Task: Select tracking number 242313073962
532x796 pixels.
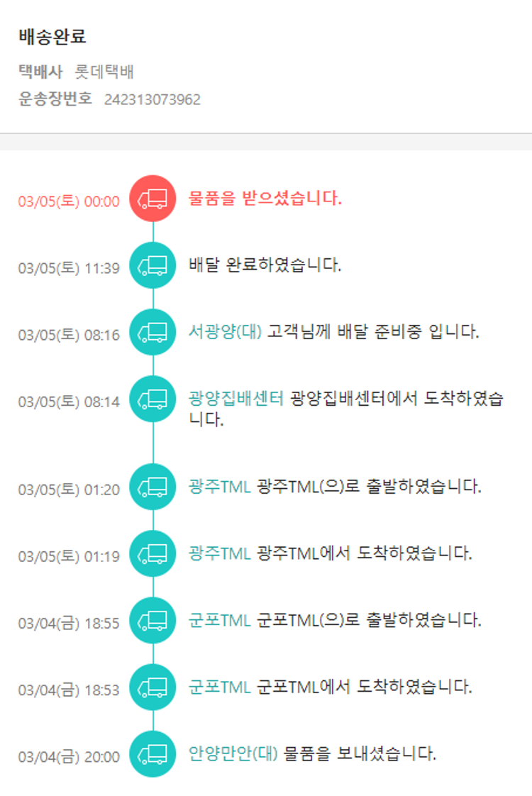Action: point(153,99)
